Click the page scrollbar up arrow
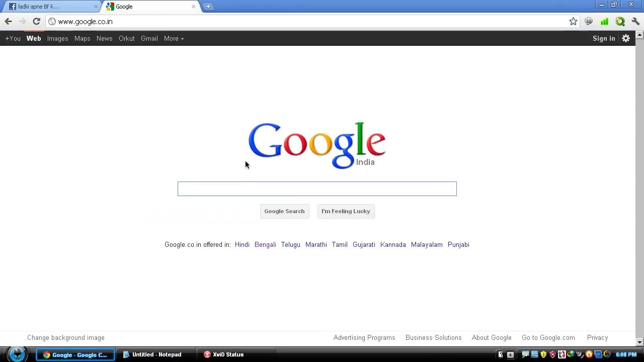The image size is (644, 362). coord(639,35)
